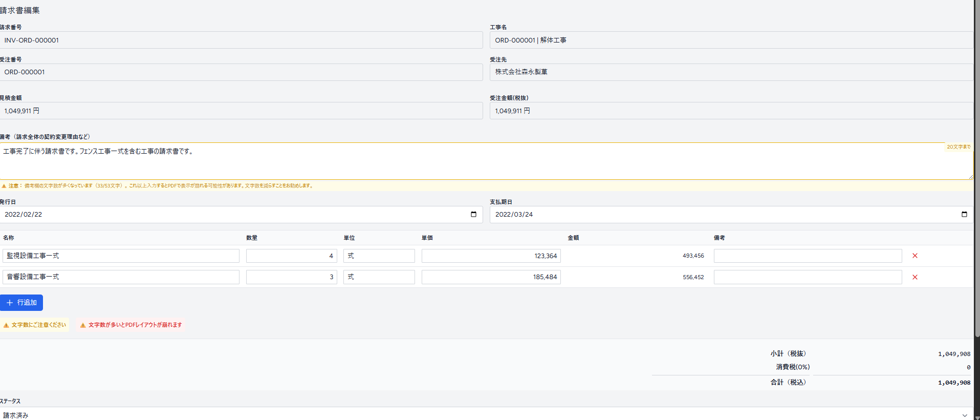The image size is (980, 420).
Task: Click the 見積金額 field
Action: tap(241, 111)
